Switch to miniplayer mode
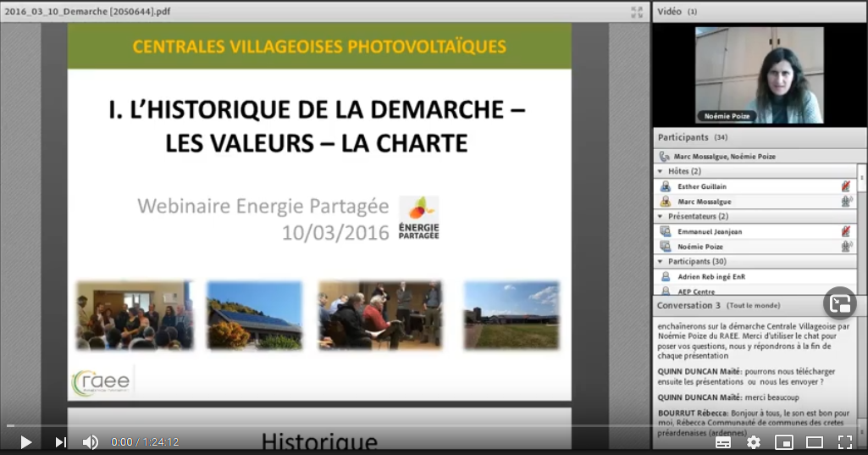This screenshot has width=868, height=455. pyautogui.click(x=784, y=441)
